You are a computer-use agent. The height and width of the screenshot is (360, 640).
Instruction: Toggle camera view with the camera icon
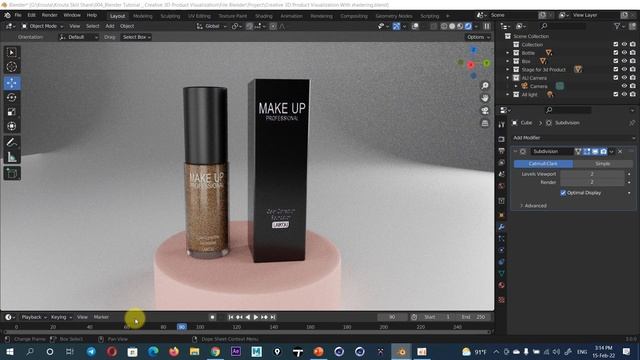coord(485,111)
